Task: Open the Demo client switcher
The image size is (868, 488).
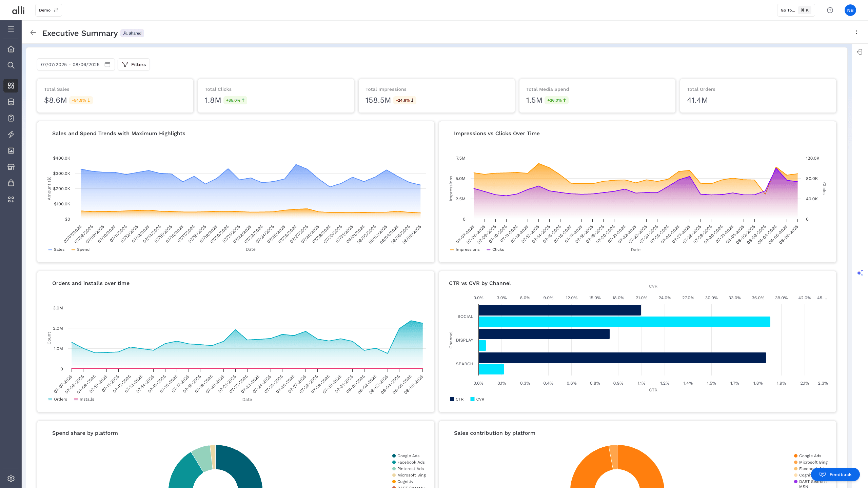Action: (48, 10)
